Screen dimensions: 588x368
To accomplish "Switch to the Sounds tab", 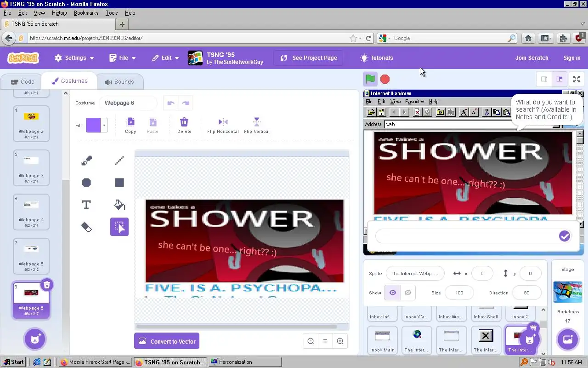I will 119,82.
